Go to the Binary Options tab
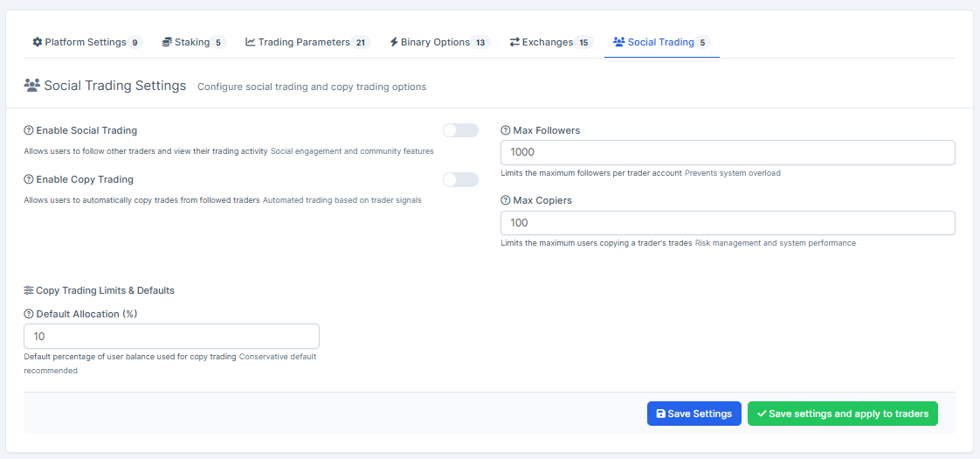Viewport: 980px width, 459px height. pos(438,42)
